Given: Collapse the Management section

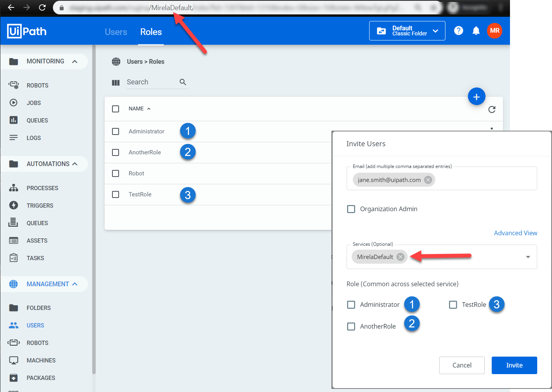Looking at the screenshot, I should coord(75,284).
